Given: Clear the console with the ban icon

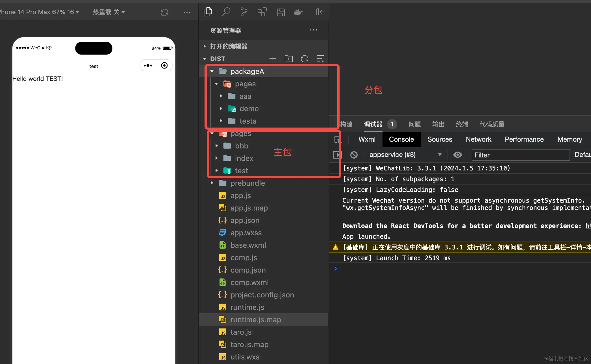Looking at the screenshot, I should click(354, 155).
